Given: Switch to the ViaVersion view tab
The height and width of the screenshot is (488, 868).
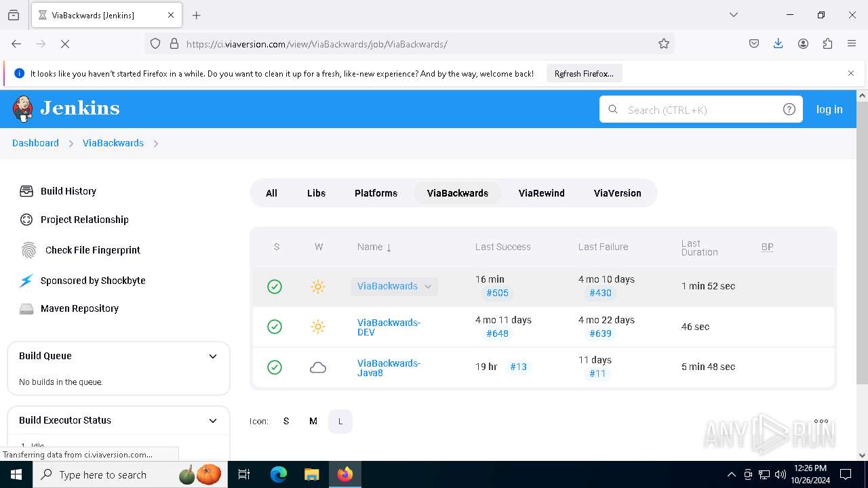Looking at the screenshot, I should click(x=618, y=193).
